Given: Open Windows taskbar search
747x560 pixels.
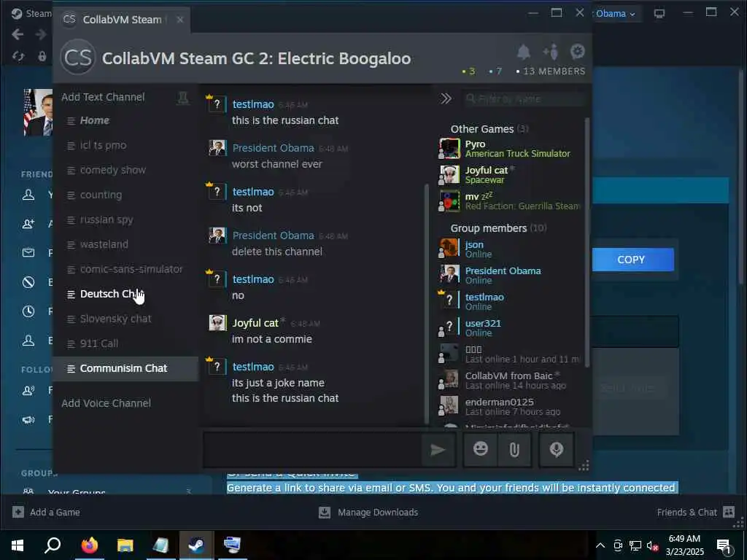Looking at the screenshot, I should coord(53,545).
